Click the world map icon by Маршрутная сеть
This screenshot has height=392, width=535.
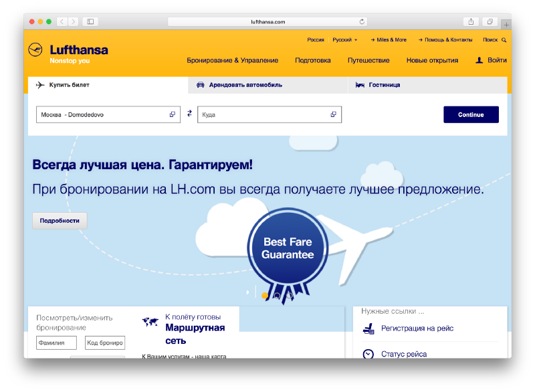tap(150, 321)
